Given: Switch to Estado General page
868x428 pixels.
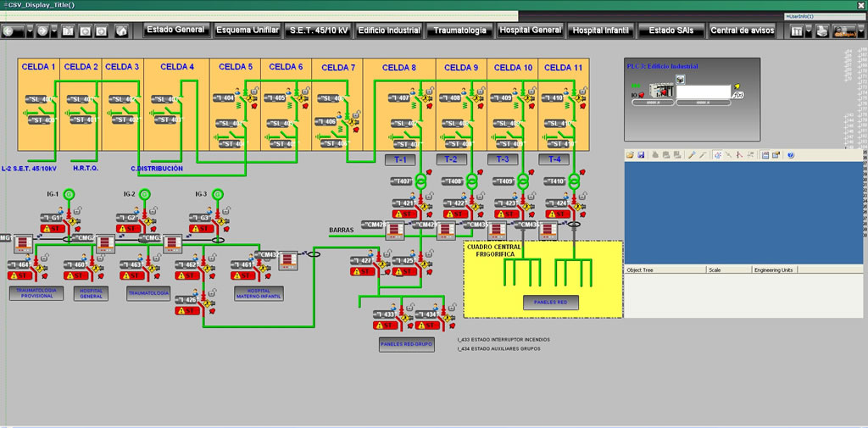Looking at the screenshot, I should (x=176, y=30).
